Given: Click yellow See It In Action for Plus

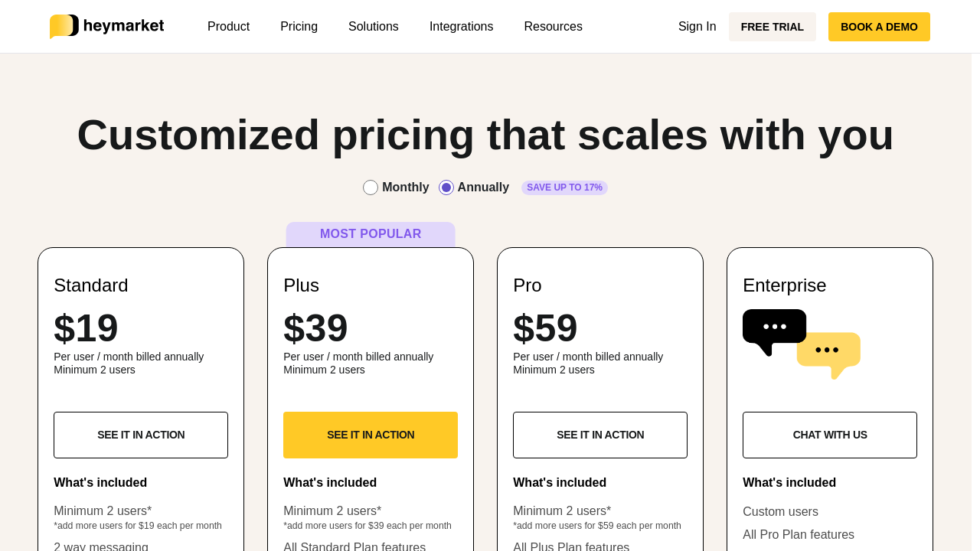Looking at the screenshot, I should (x=371, y=435).
